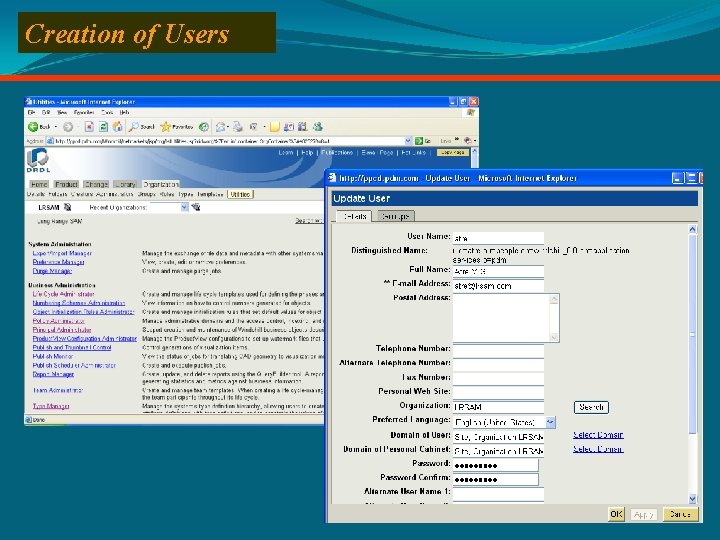Switch to the Home tab
The image size is (720, 540).
click(x=39, y=184)
